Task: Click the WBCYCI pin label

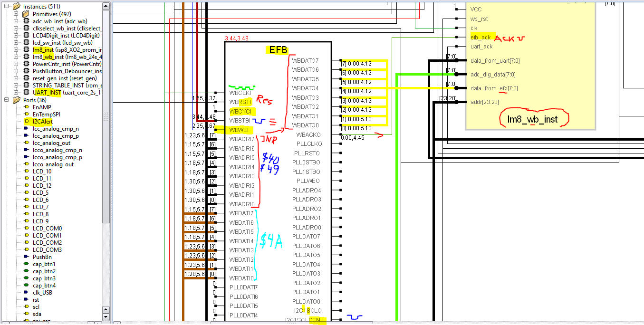Action: tap(240, 111)
